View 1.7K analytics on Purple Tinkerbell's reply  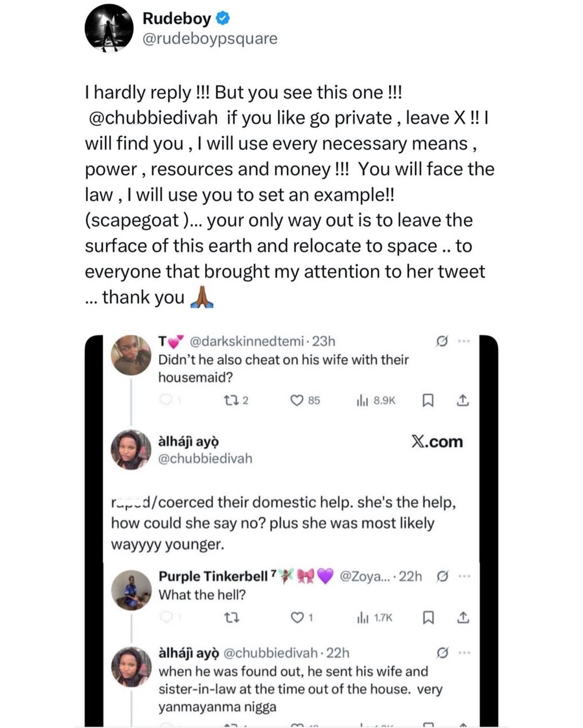pos(375,617)
